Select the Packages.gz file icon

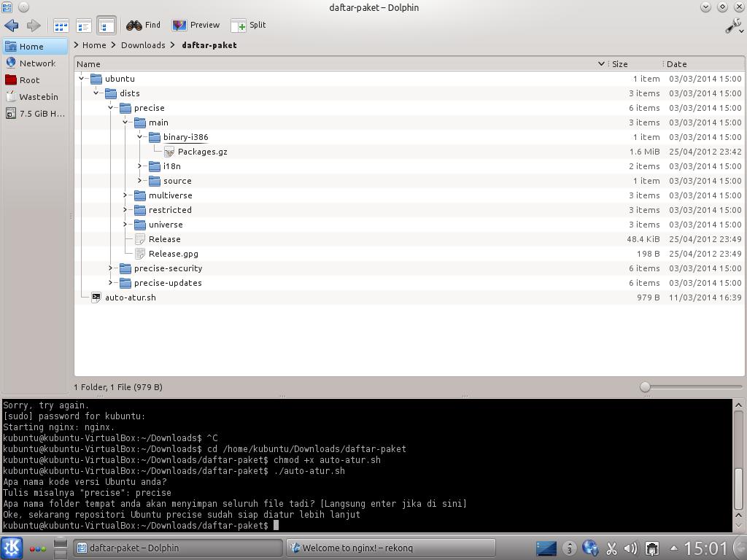(x=169, y=152)
